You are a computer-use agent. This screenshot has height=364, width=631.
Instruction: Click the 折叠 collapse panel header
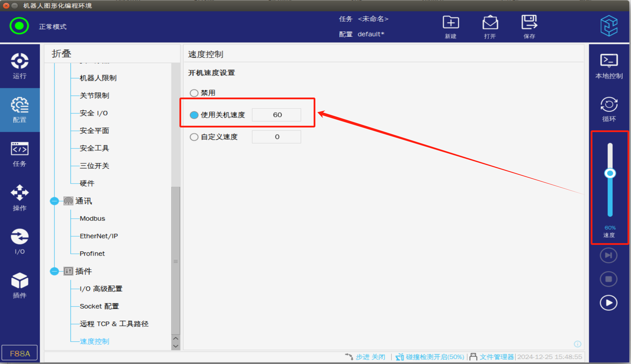(61, 54)
